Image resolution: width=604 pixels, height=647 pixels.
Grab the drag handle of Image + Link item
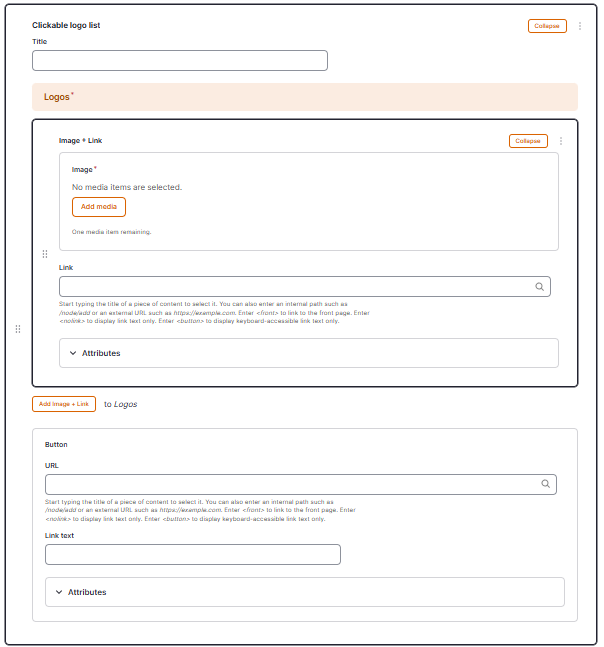45,254
